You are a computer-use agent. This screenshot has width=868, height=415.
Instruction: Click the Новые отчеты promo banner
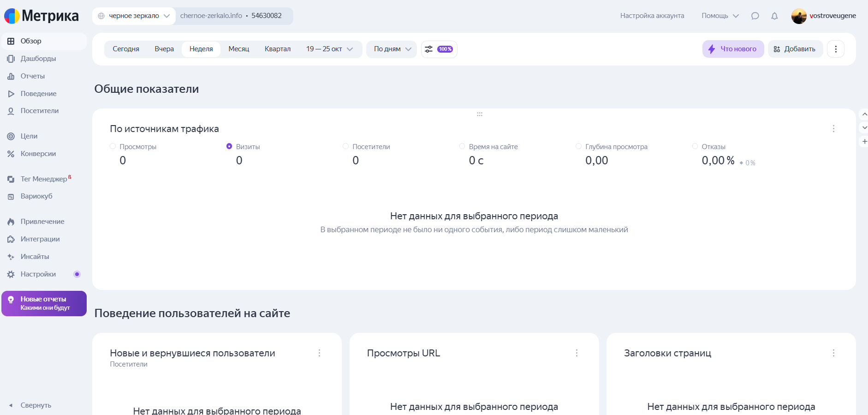tap(44, 303)
